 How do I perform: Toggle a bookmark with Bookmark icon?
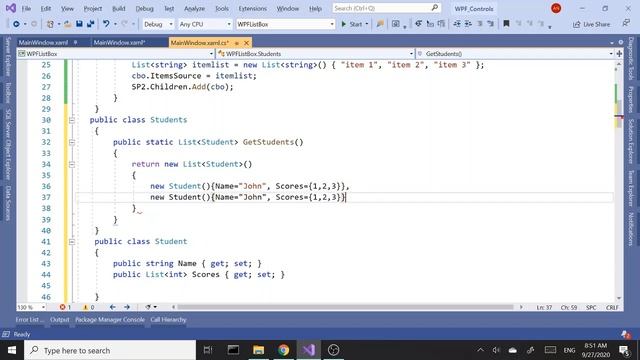pyautogui.click(x=506, y=24)
